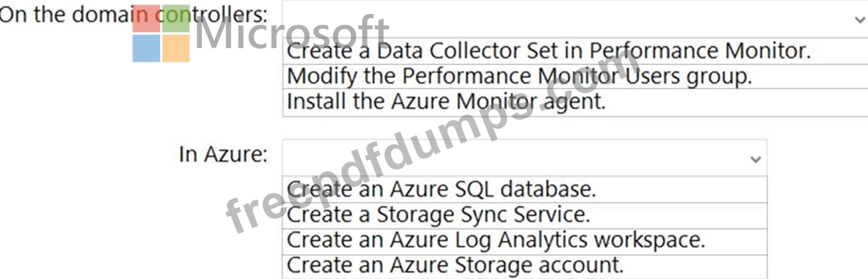Click the On the domain controllers label
The image size is (868, 279).
(x=133, y=15)
